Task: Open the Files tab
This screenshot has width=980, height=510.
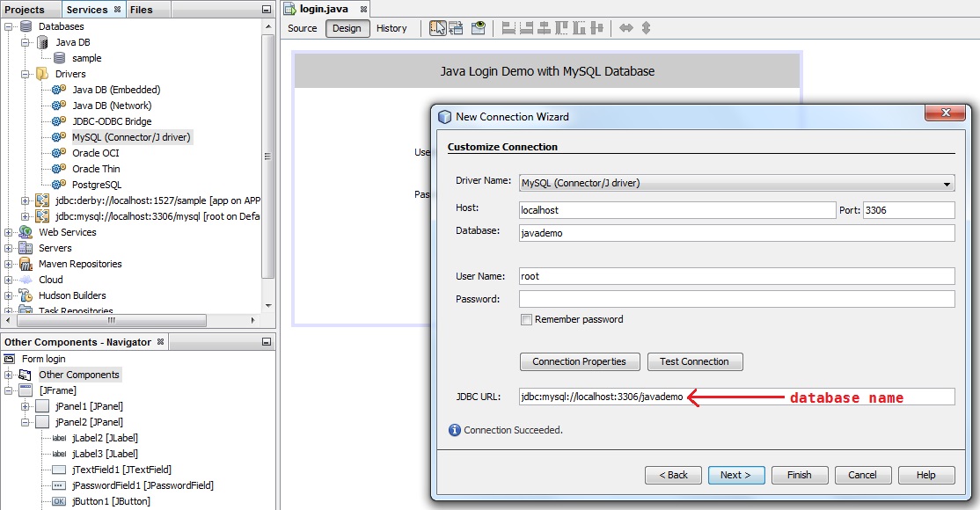Action: coord(141,10)
